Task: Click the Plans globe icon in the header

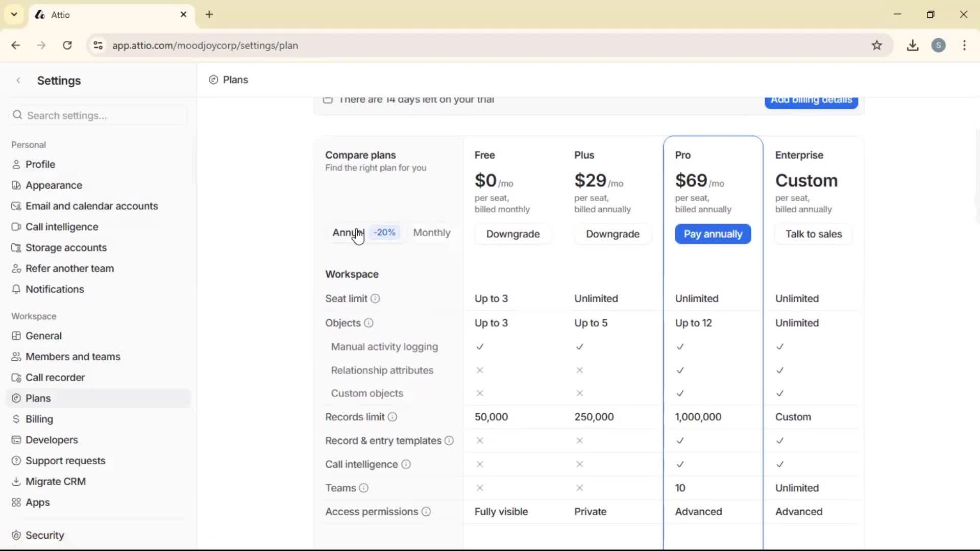Action: [x=213, y=80]
